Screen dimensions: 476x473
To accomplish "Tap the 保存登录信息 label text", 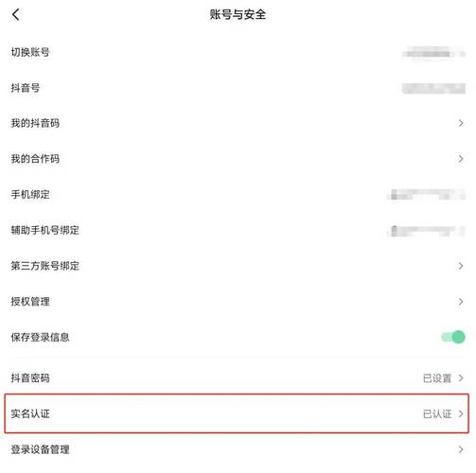I will coord(40,337).
